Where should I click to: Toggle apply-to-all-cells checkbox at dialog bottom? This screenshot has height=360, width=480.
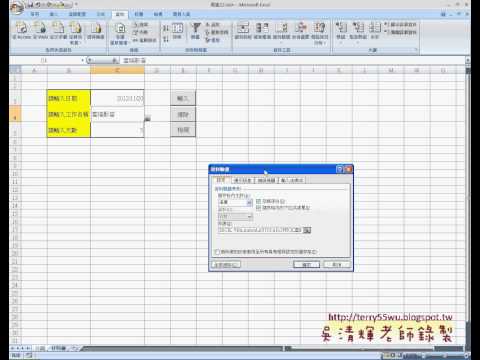pos(217,252)
